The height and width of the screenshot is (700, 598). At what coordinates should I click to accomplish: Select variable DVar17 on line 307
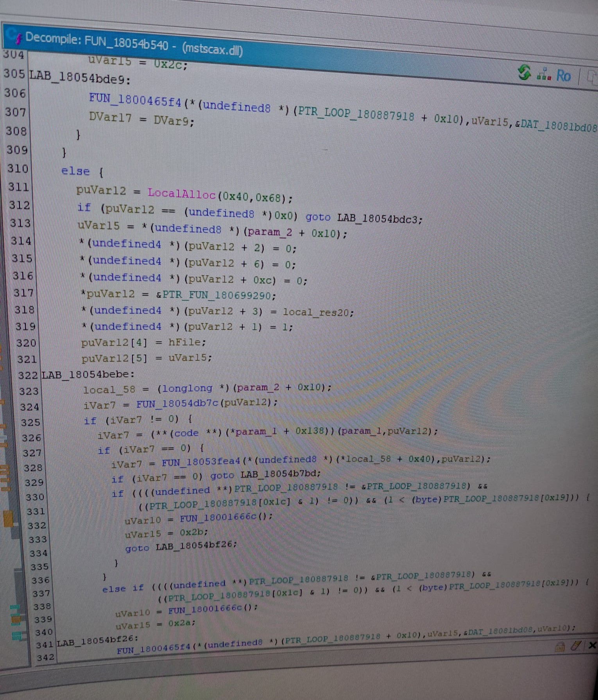110,117
